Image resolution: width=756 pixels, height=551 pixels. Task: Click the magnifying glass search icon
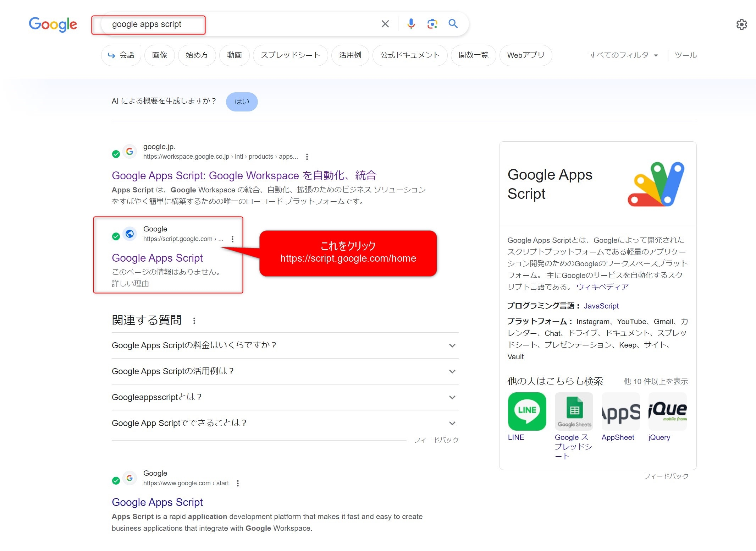(x=453, y=24)
